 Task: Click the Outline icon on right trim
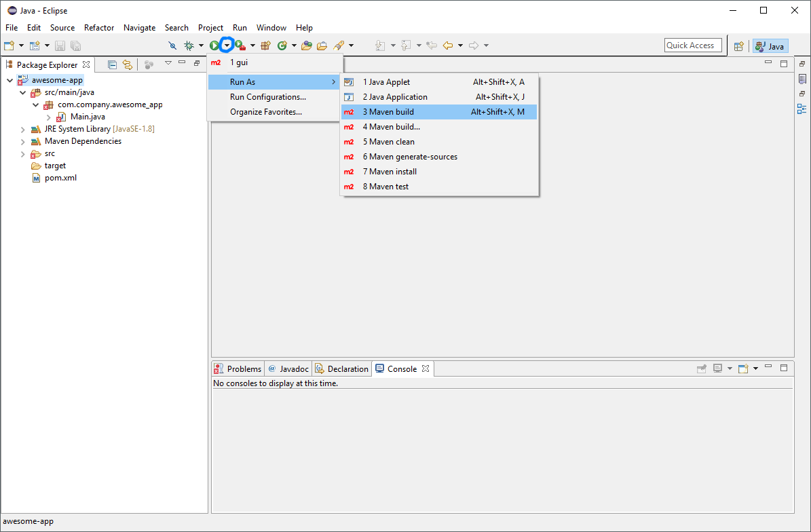(x=801, y=109)
